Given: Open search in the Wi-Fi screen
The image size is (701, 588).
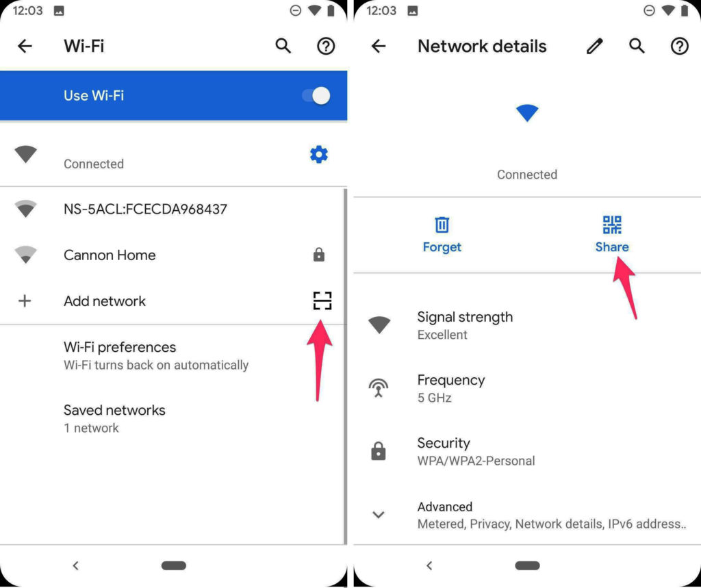Looking at the screenshot, I should tap(283, 46).
